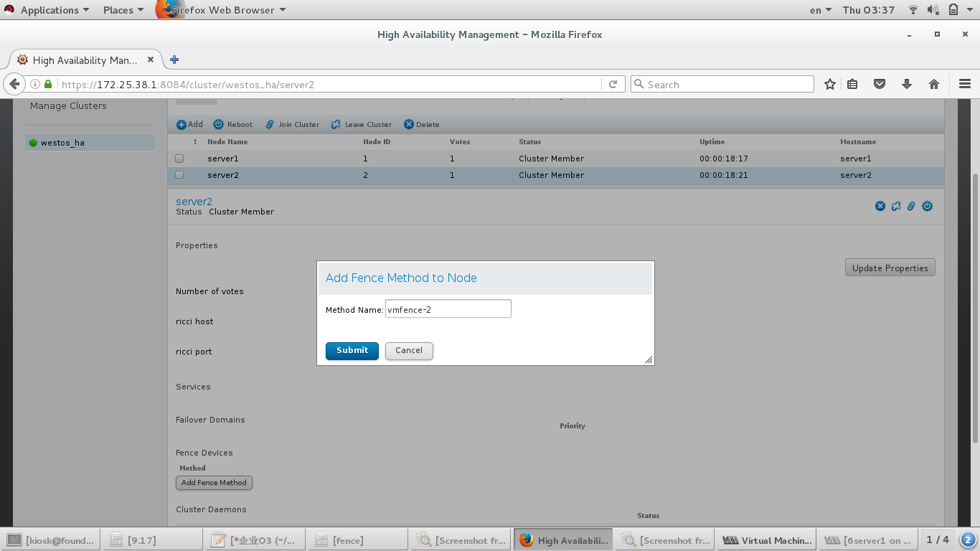Image resolution: width=980 pixels, height=551 pixels.
Task: Switch to the 6server1 taskbar window
Action: 868,540
